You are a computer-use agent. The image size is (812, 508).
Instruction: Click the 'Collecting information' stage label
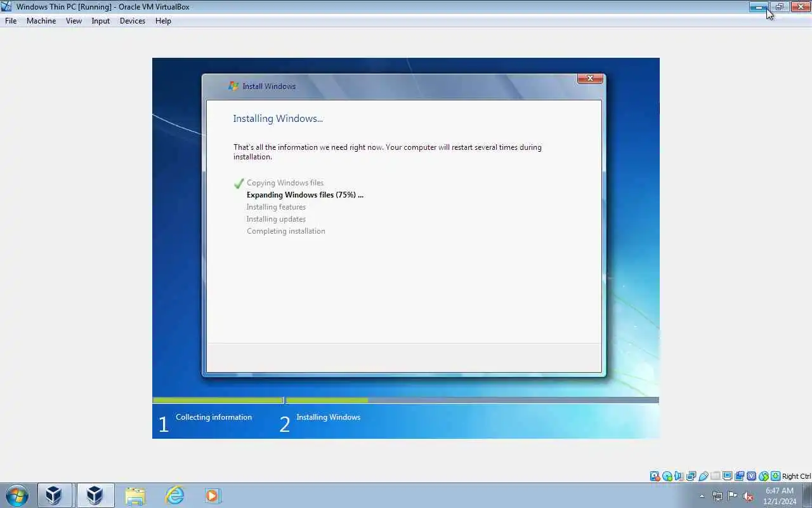[x=214, y=417]
